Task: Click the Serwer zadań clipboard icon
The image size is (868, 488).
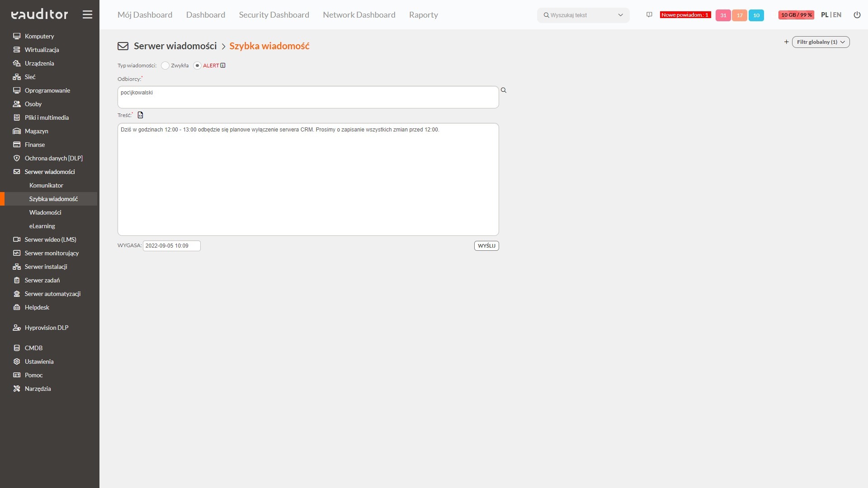Action: click(17, 280)
